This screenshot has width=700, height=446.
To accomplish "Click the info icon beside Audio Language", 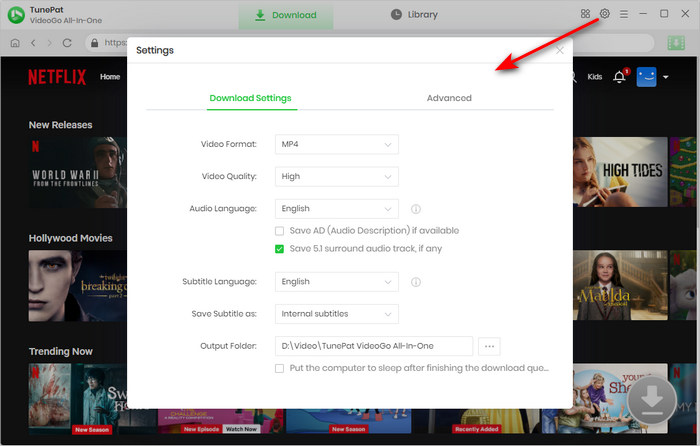I will tap(416, 209).
